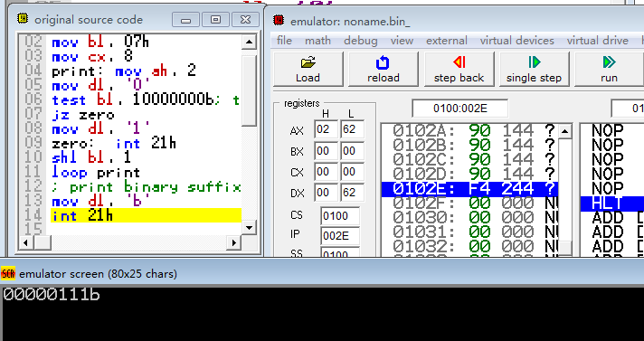Viewport: 644px width, 341px height.
Task: Click source line 07 jz zero
Action: click(x=82, y=115)
